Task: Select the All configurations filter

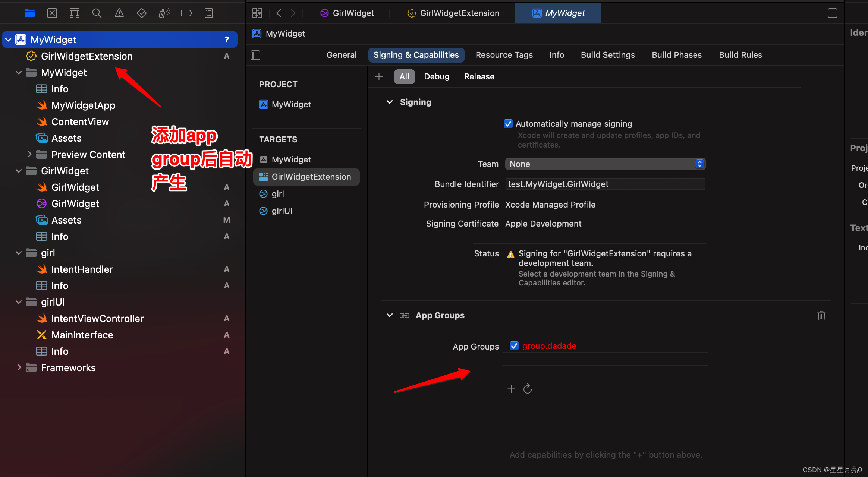Action: [404, 77]
